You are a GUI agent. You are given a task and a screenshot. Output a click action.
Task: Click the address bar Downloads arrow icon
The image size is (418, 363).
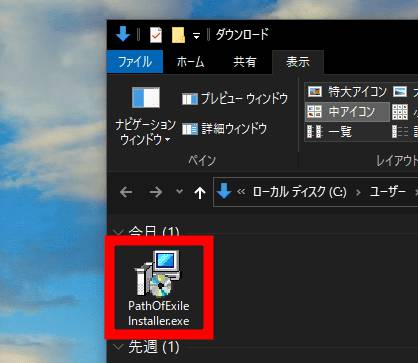224,191
